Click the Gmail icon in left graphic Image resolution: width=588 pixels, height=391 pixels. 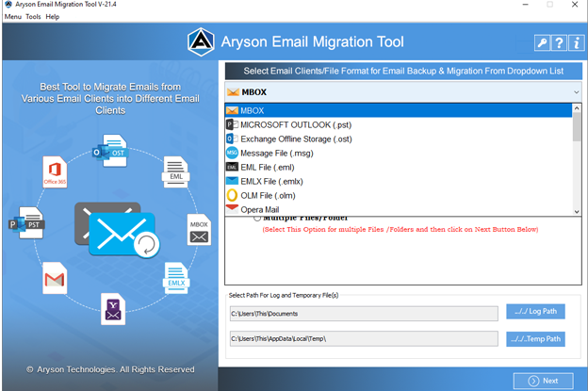(x=55, y=278)
